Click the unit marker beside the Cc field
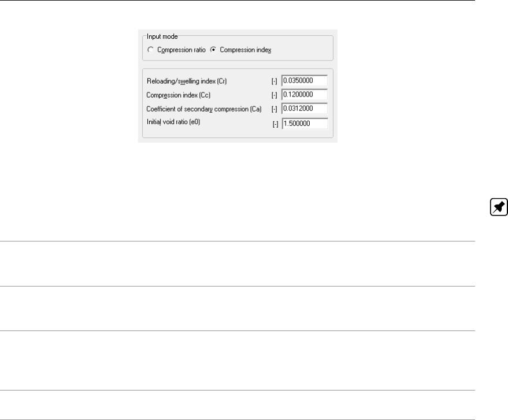The height and width of the screenshot is (420, 508). (275, 95)
